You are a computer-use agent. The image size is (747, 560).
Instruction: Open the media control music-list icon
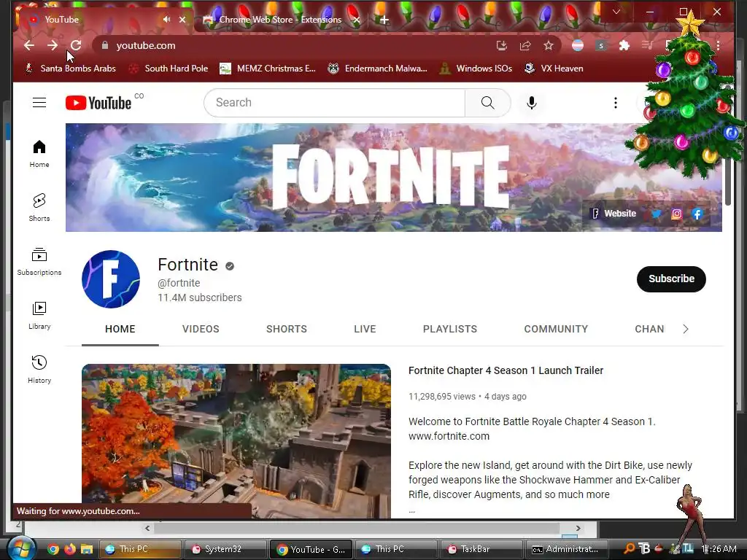coord(648,45)
